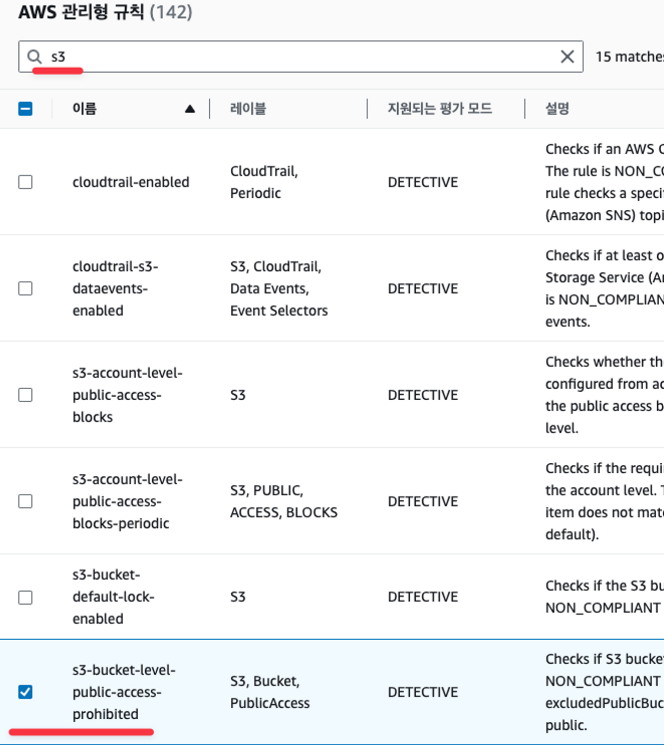
Task: Select s3-account-level-public-access-blocks rule name
Action: coord(127,395)
